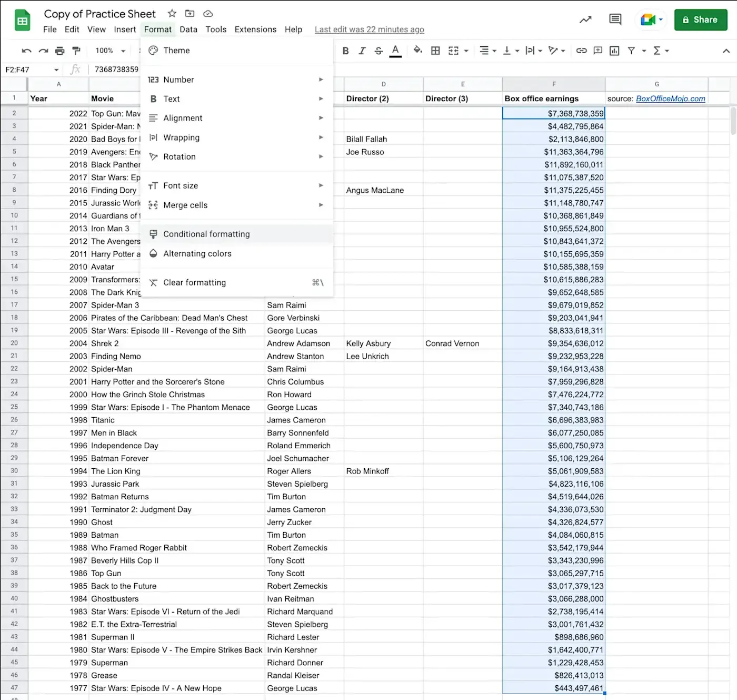This screenshot has height=700, width=737.
Task: Select the Paint format tool
Action: (76, 51)
